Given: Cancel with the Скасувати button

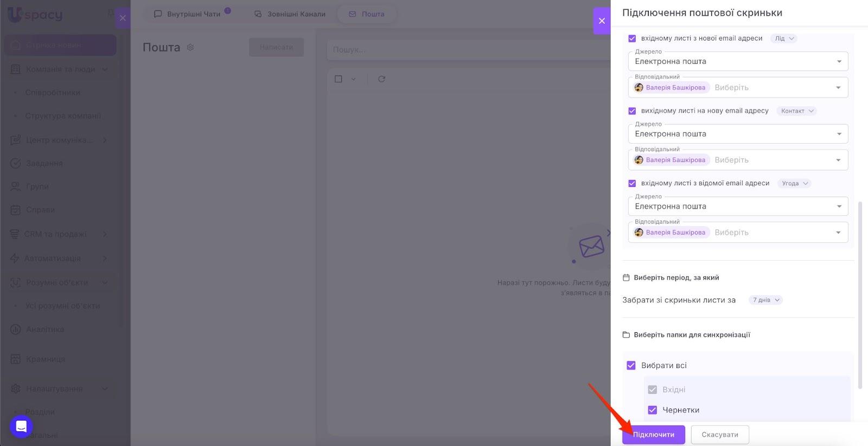Looking at the screenshot, I should click(x=720, y=435).
